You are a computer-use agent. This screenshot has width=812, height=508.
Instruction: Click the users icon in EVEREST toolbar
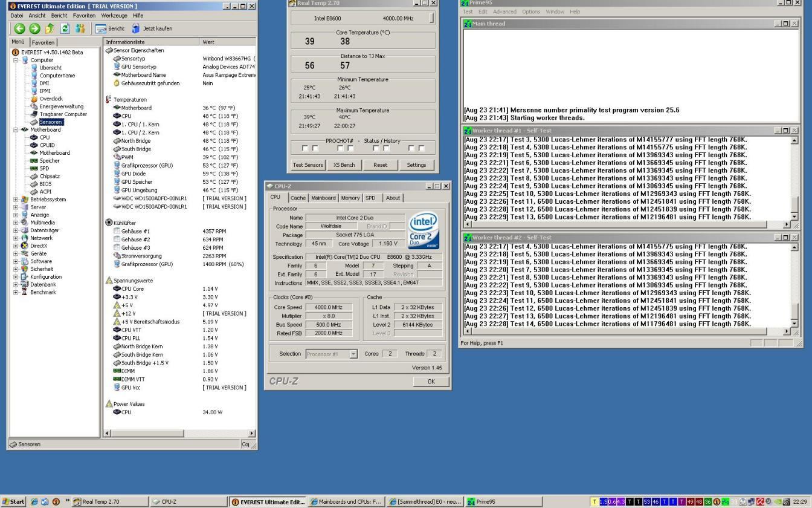point(80,28)
